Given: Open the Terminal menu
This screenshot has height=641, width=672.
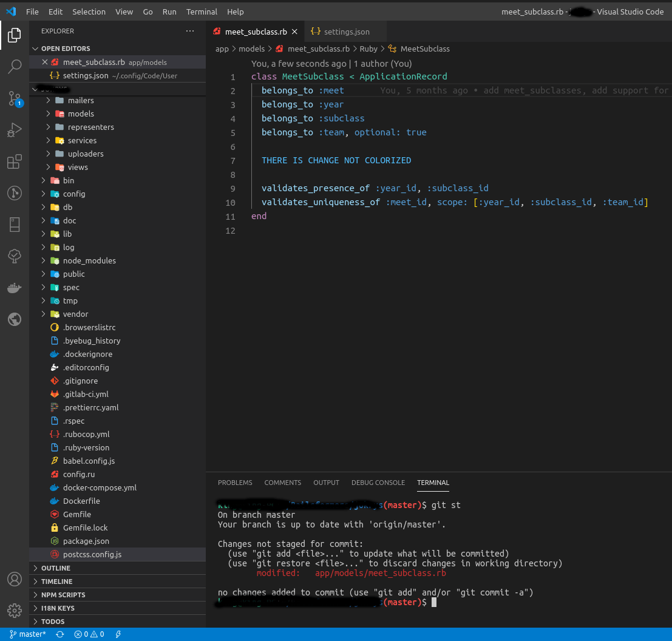Looking at the screenshot, I should [202, 12].
